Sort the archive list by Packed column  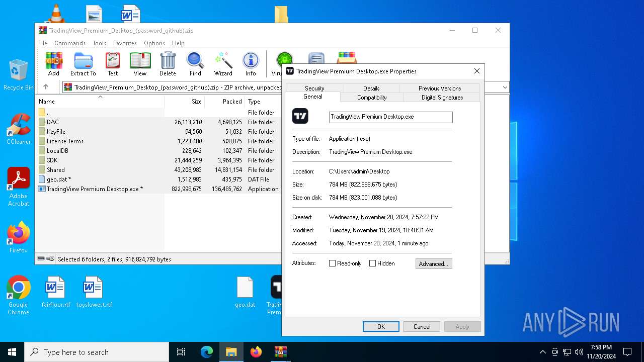tap(225, 101)
